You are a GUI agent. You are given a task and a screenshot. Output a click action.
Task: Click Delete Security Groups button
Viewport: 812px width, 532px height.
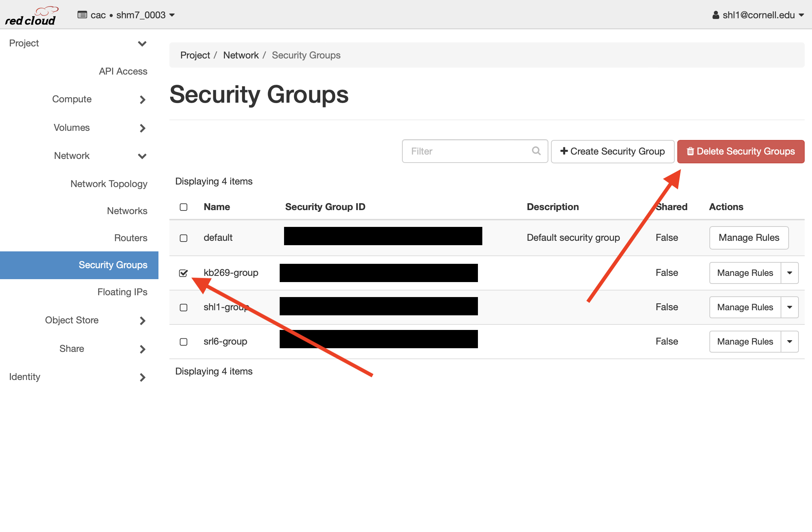click(741, 151)
